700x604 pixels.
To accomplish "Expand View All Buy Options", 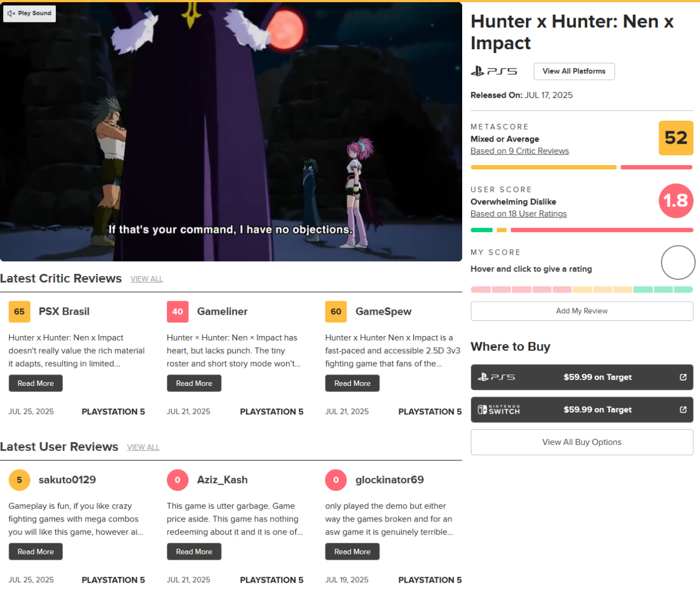I will pyautogui.click(x=581, y=442).
